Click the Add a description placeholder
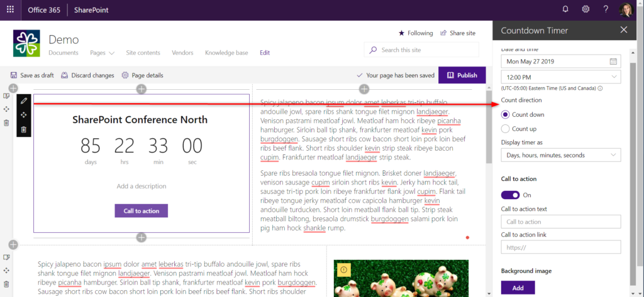 point(142,186)
